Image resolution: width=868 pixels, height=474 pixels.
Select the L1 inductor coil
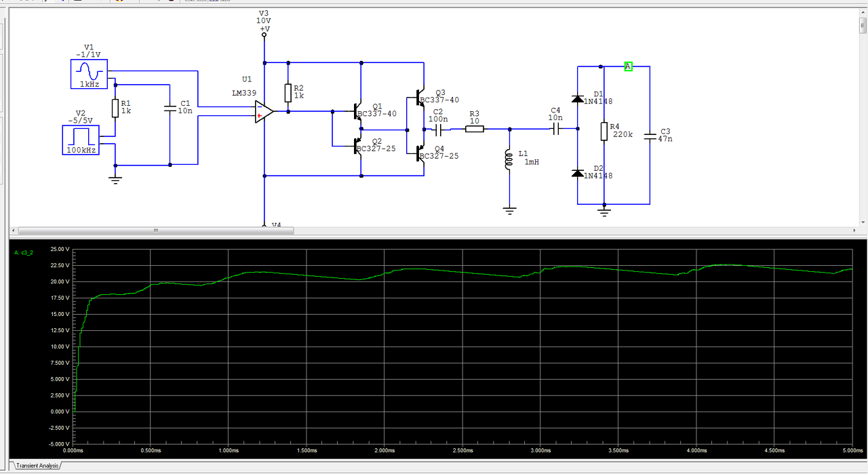(509, 161)
